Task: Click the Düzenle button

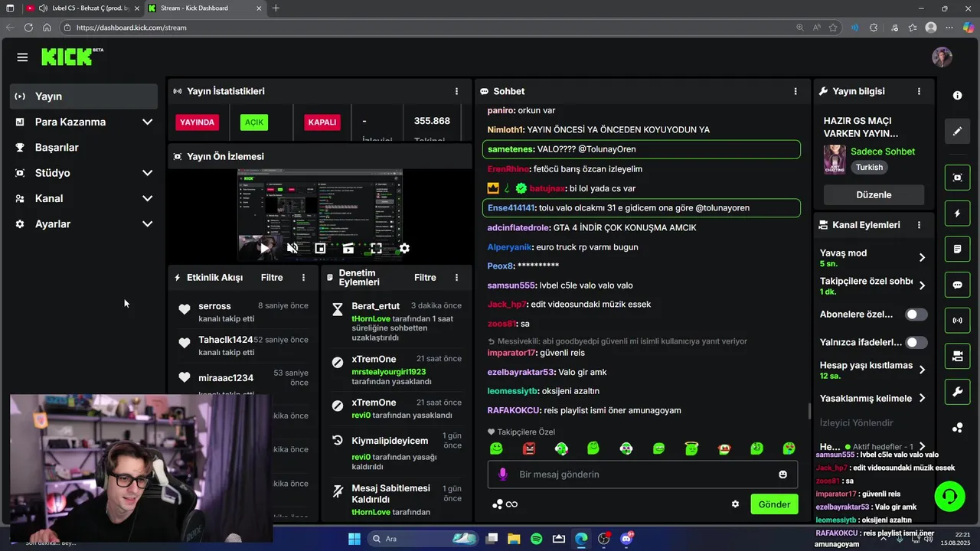Action: tap(874, 194)
